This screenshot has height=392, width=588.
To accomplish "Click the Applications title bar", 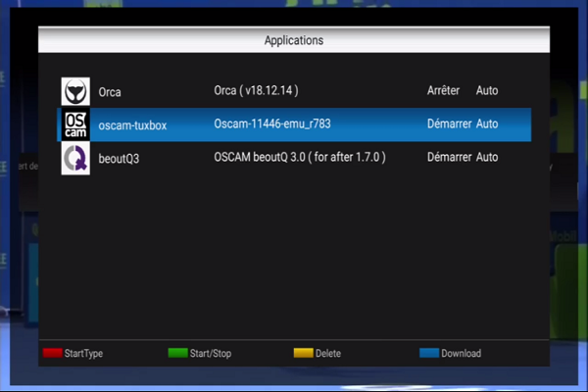I will coord(294,41).
